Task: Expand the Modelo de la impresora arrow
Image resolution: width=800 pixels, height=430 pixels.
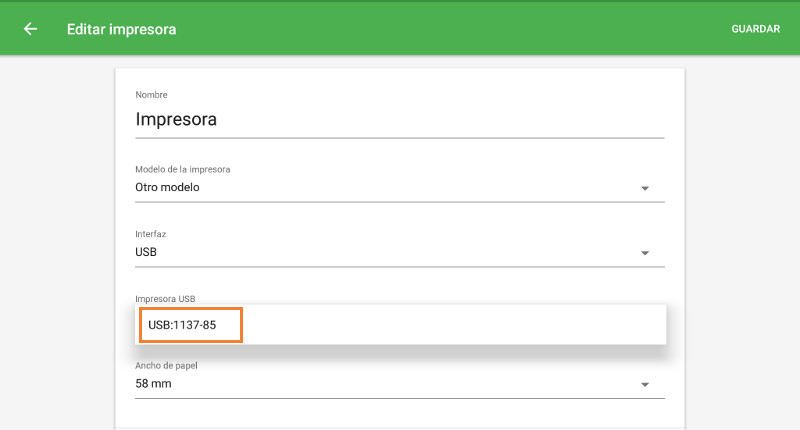Action: 645,188
